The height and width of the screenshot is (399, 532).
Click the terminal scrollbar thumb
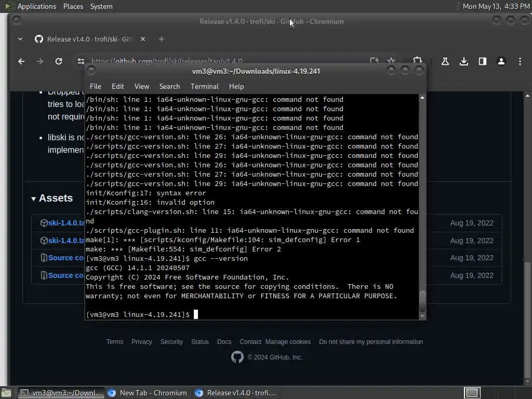(422, 301)
